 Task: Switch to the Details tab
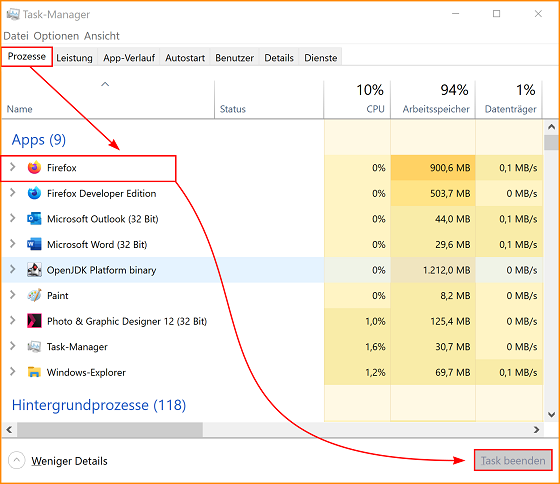point(279,58)
